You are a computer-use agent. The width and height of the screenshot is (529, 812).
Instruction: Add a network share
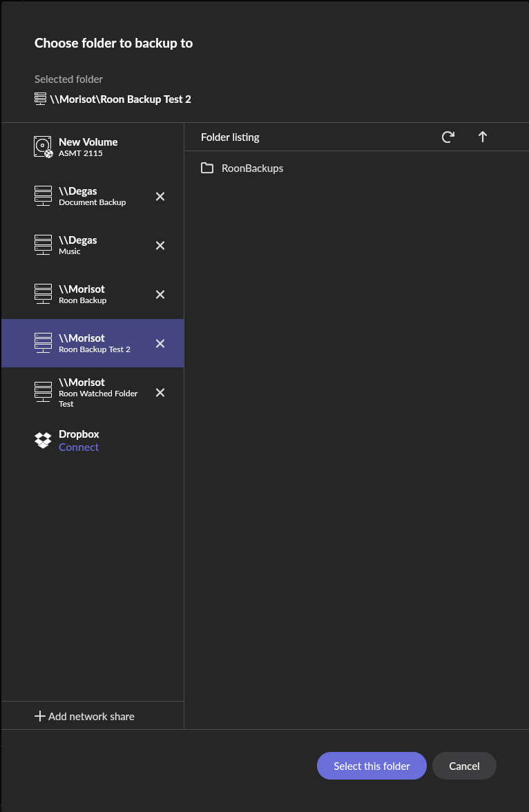pyautogui.click(x=84, y=716)
